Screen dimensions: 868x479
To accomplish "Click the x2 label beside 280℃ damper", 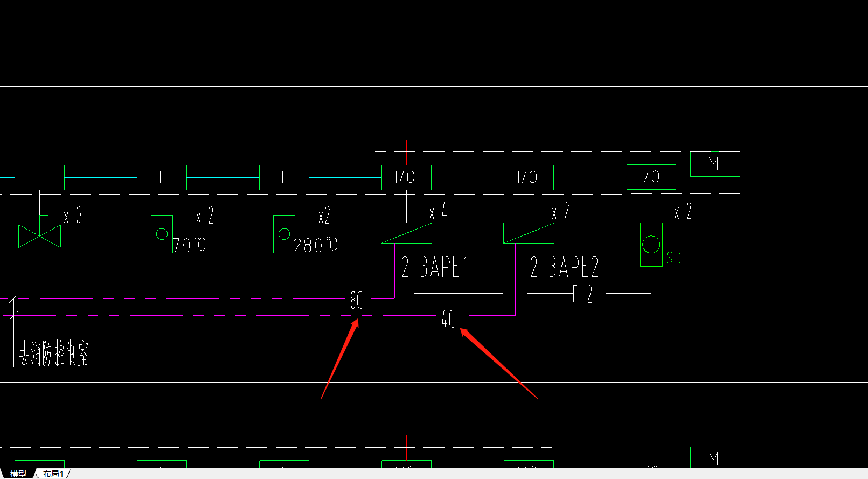I will coord(324,216).
